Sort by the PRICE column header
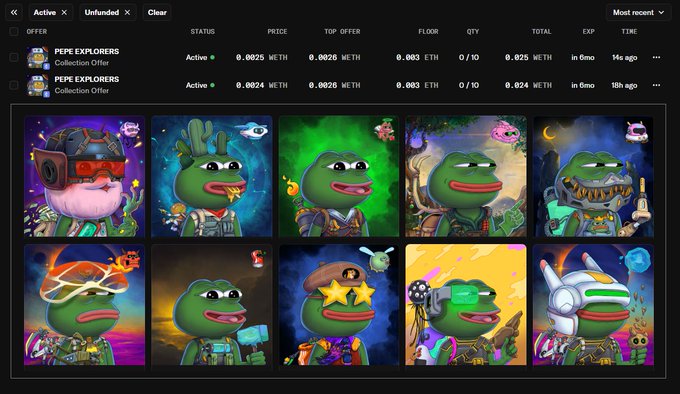The width and height of the screenshot is (680, 394). coord(277,32)
